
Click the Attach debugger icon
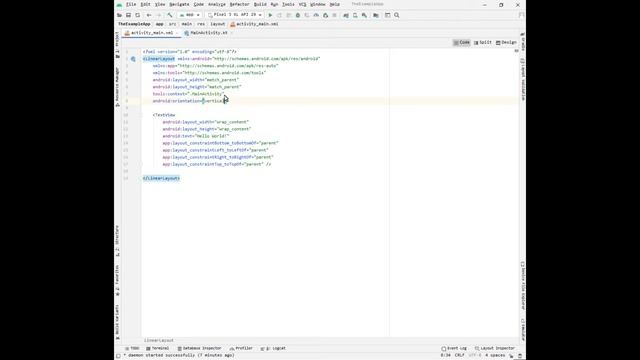point(325,15)
